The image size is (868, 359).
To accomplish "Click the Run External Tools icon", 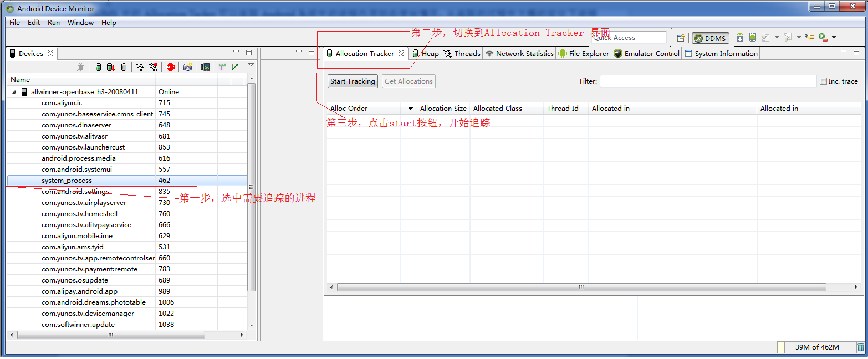I will point(823,38).
